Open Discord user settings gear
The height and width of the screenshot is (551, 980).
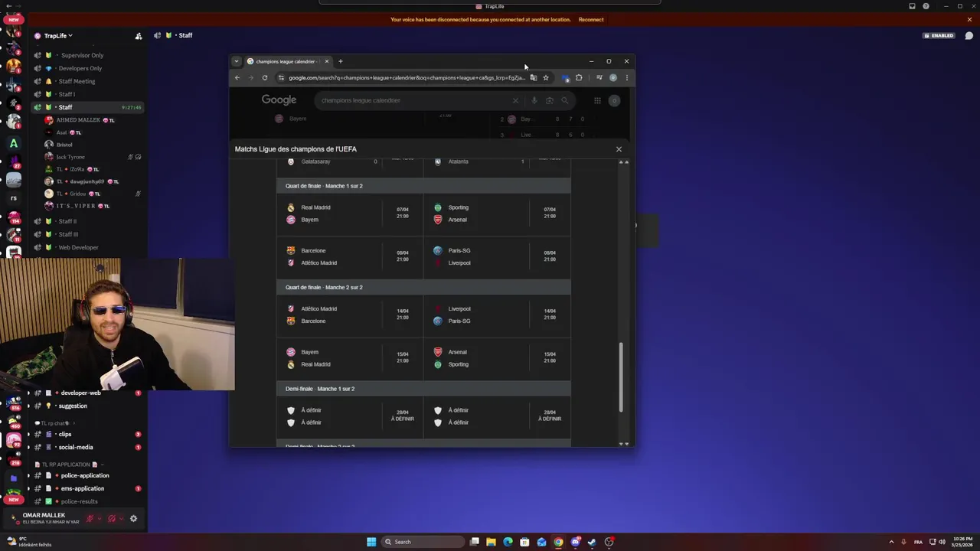[x=133, y=518]
